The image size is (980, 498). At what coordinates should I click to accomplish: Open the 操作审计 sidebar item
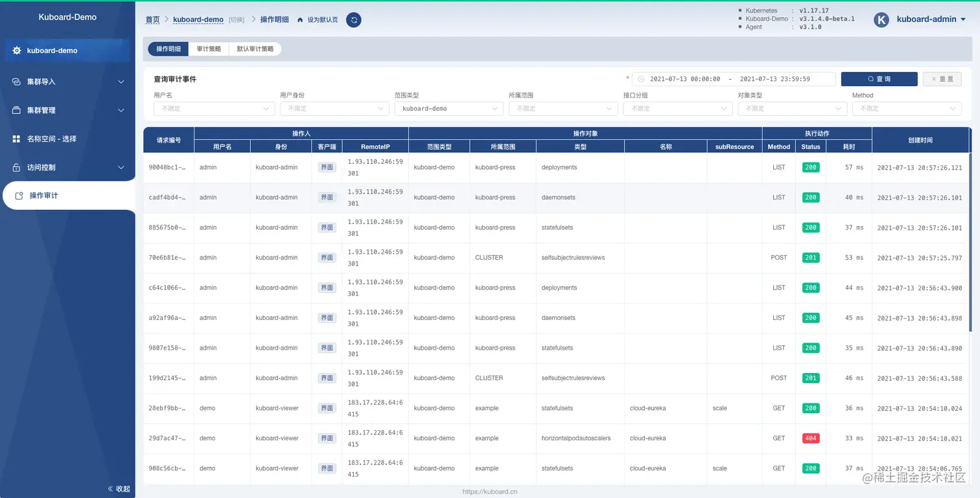(68, 196)
